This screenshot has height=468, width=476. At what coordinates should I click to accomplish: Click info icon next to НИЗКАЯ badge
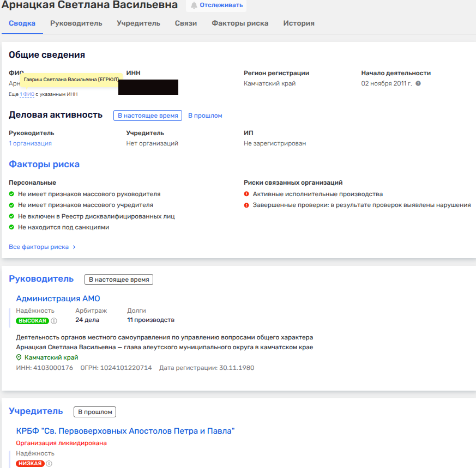point(49,464)
